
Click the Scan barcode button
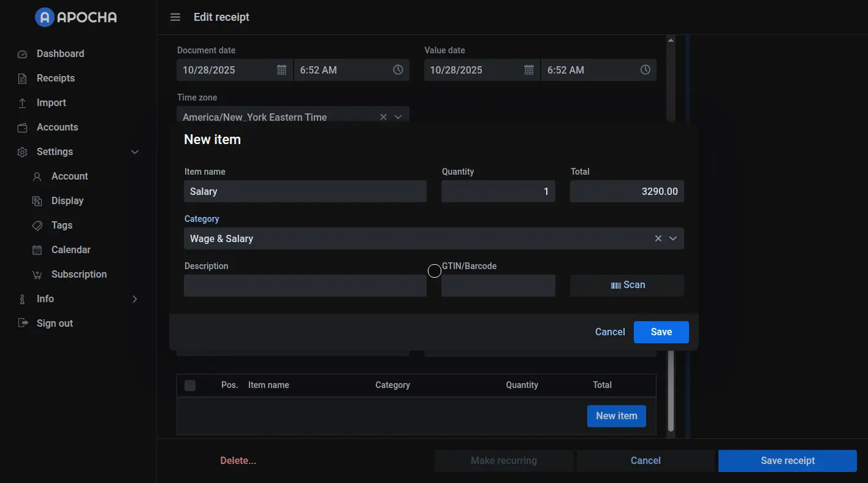click(626, 286)
